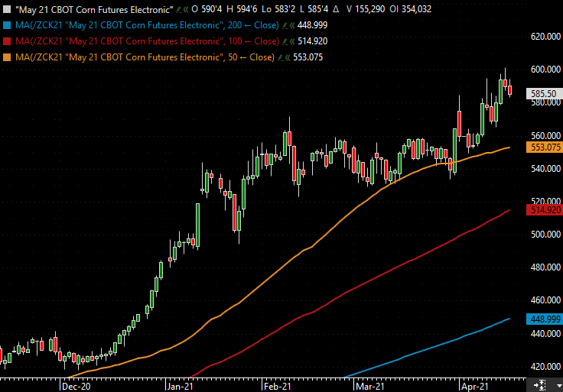The width and height of the screenshot is (563, 392).
Task: Click the pencil edit icon on the 200-period MA row
Action: 285,25
